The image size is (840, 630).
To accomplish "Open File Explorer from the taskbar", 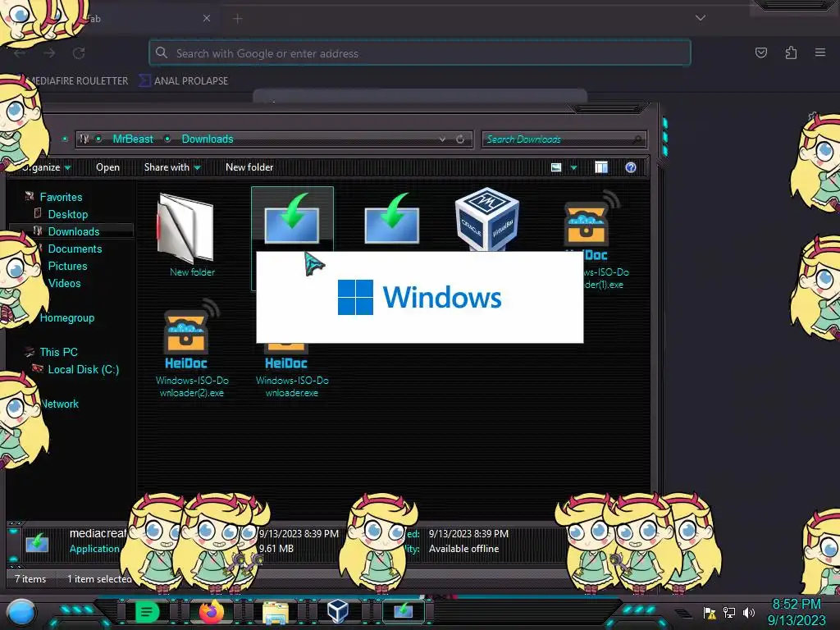I will click(276, 612).
